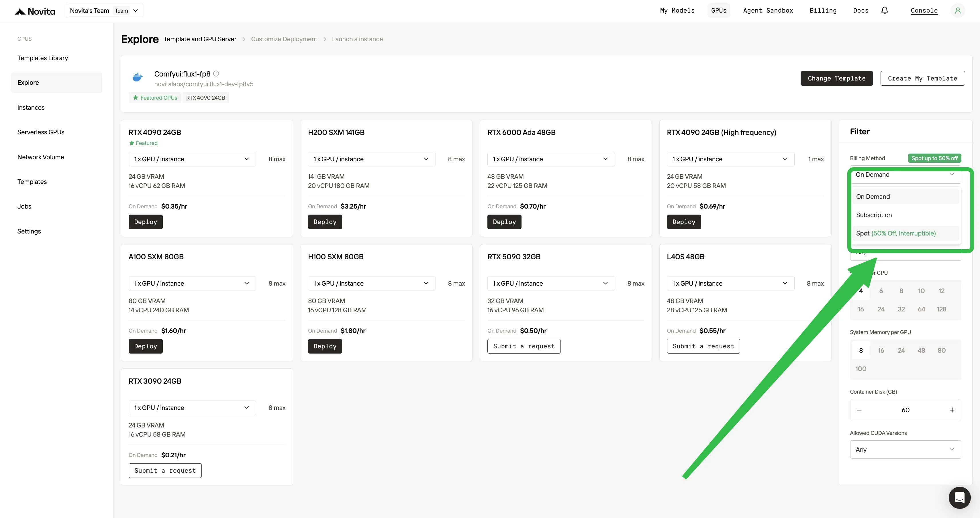Click the Featured GPUs star tag
Image resolution: width=980 pixels, height=518 pixels.
[x=155, y=98]
